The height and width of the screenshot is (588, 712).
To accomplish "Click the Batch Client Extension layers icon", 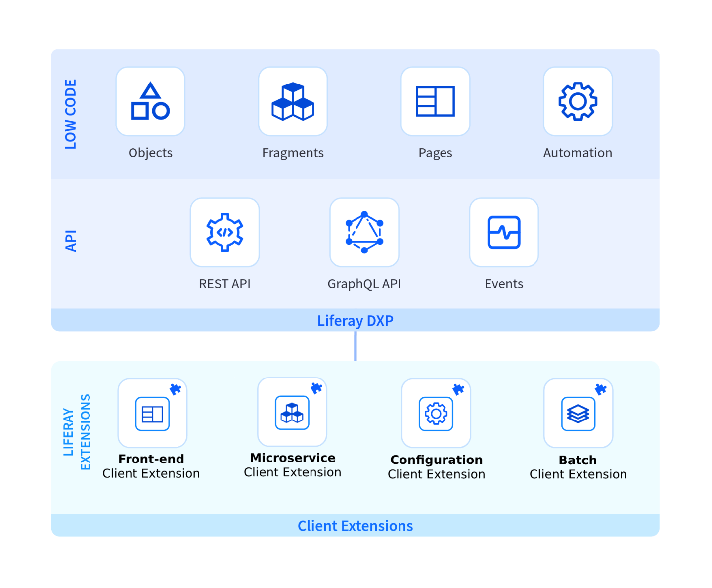I will tap(578, 414).
